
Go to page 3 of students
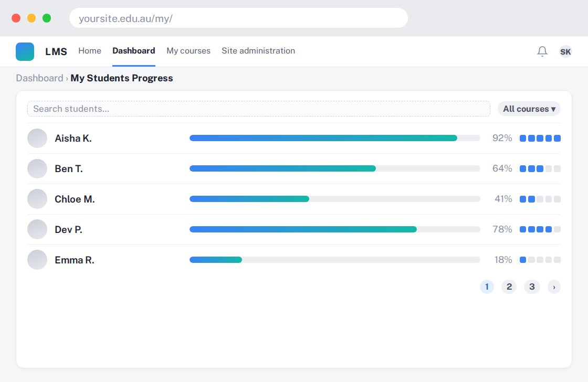point(532,287)
